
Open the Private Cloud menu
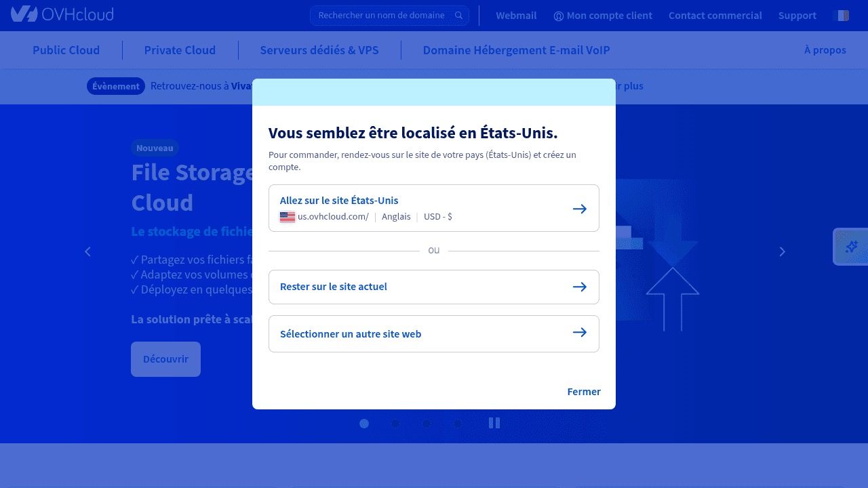tap(180, 50)
